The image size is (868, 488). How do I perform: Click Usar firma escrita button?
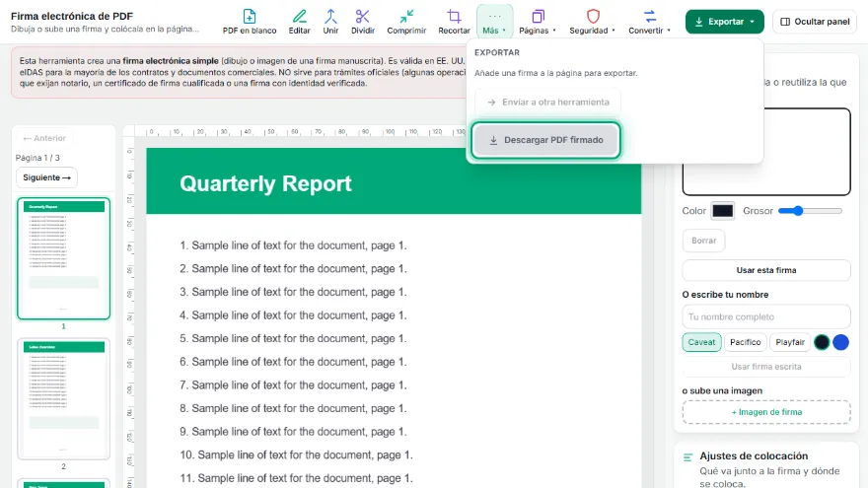pyautogui.click(x=766, y=367)
